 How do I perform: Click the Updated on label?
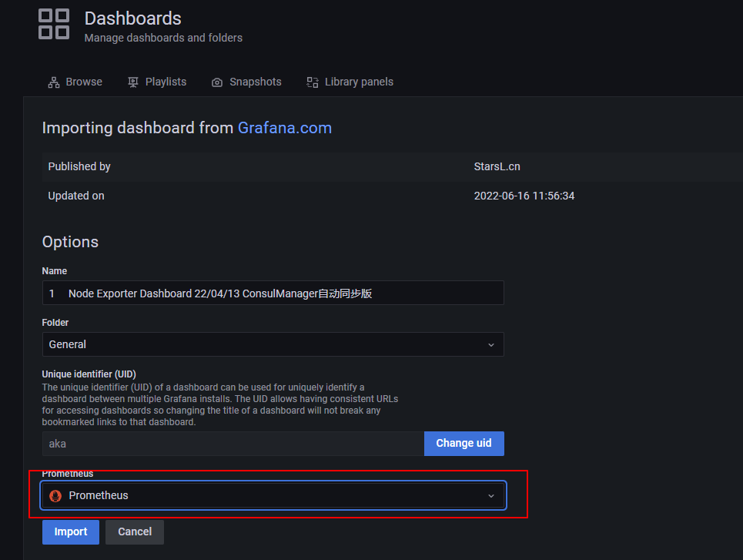pos(75,196)
